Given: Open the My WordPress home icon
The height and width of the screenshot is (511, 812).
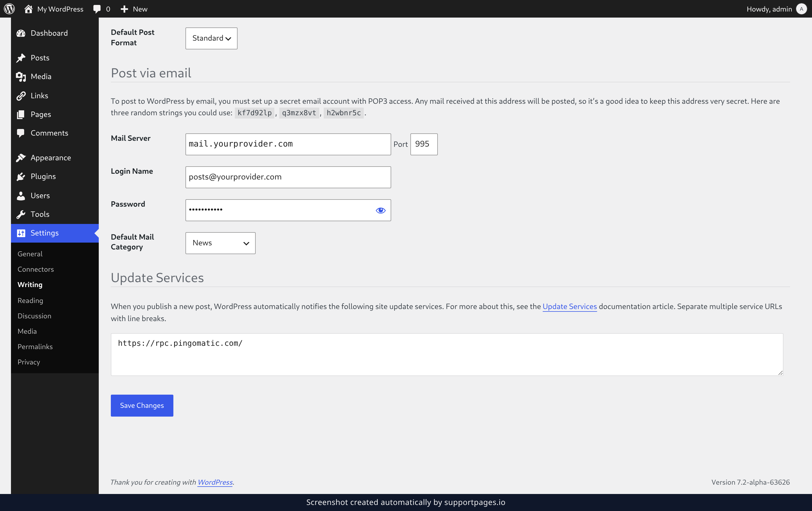Looking at the screenshot, I should pyautogui.click(x=28, y=9).
